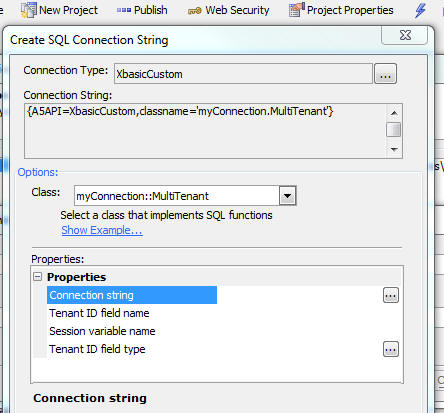Screen dimensions: 444x413
Task: Click inside the Class combo box text
Action: 176,196
